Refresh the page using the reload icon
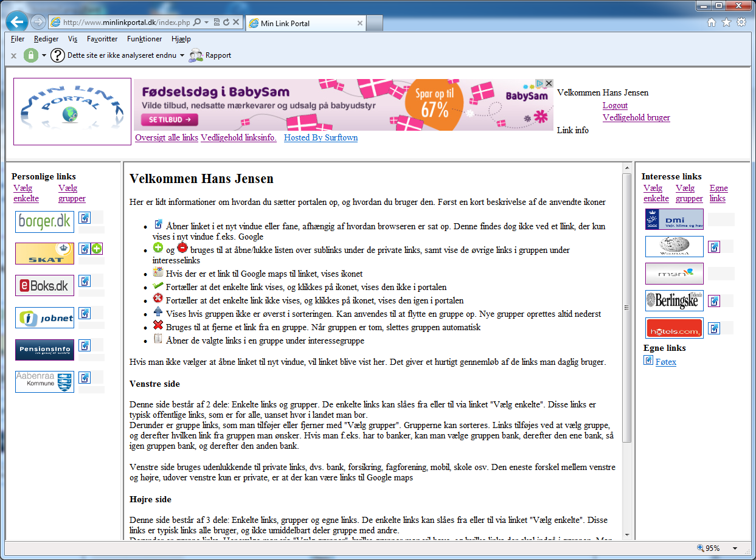 click(x=226, y=22)
